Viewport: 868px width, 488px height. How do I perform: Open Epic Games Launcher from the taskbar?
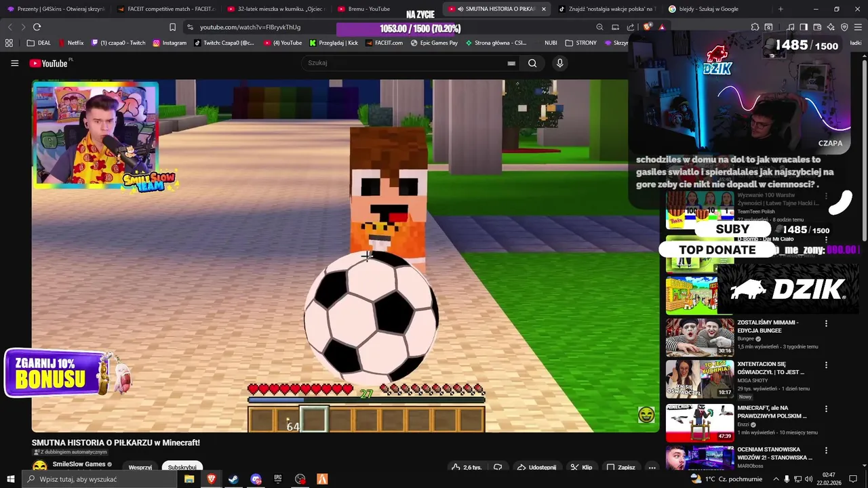tap(278, 479)
